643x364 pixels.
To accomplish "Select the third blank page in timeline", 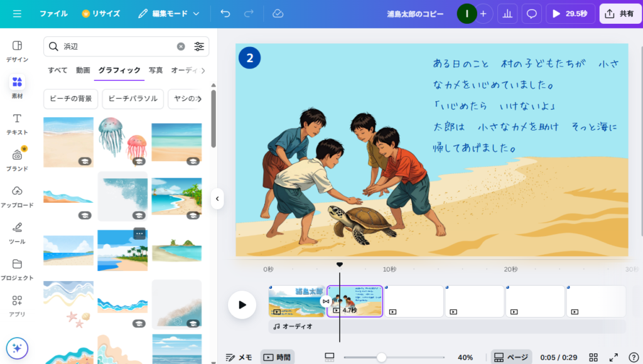I will pos(414,301).
